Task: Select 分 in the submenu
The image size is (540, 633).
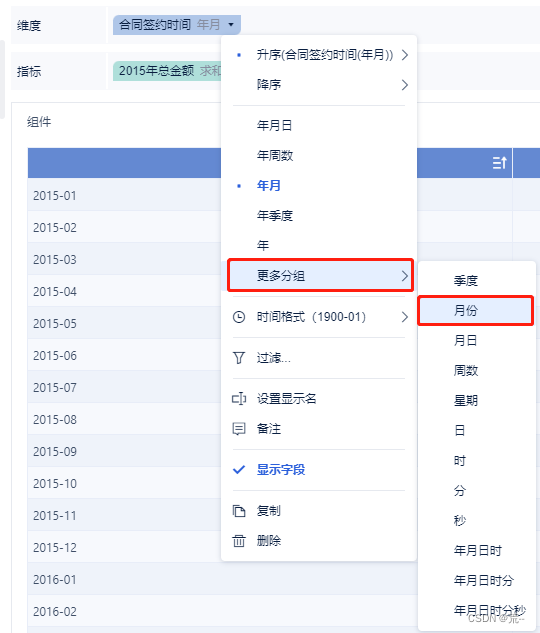Action: [x=476, y=490]
